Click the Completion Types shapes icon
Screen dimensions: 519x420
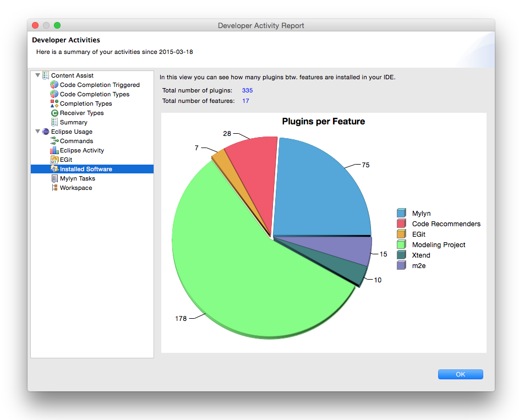[54, 103]
